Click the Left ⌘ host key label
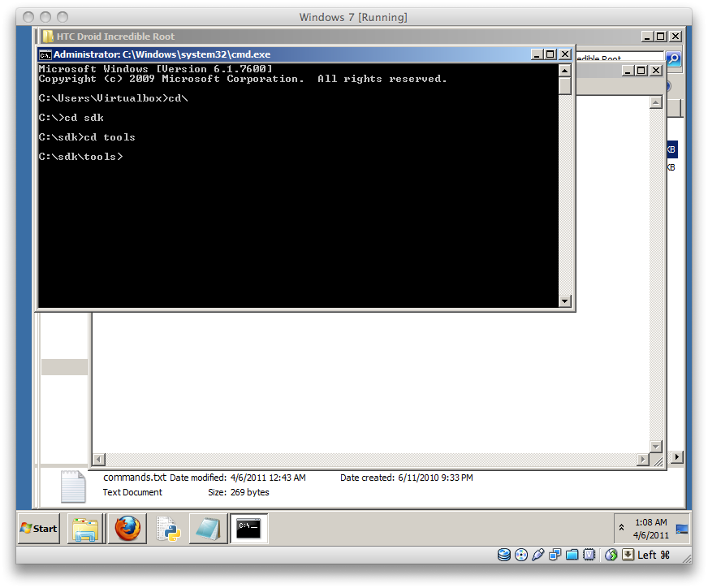 coord(654,555)
